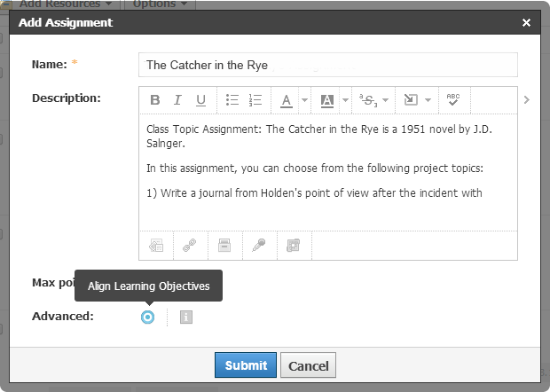
Task: Expand the toolbar with right chevron
Action: click(526, 99)
